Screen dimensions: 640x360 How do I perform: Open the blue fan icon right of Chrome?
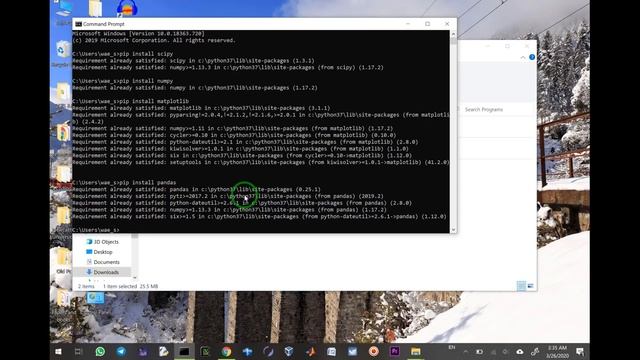pos(247,351)
